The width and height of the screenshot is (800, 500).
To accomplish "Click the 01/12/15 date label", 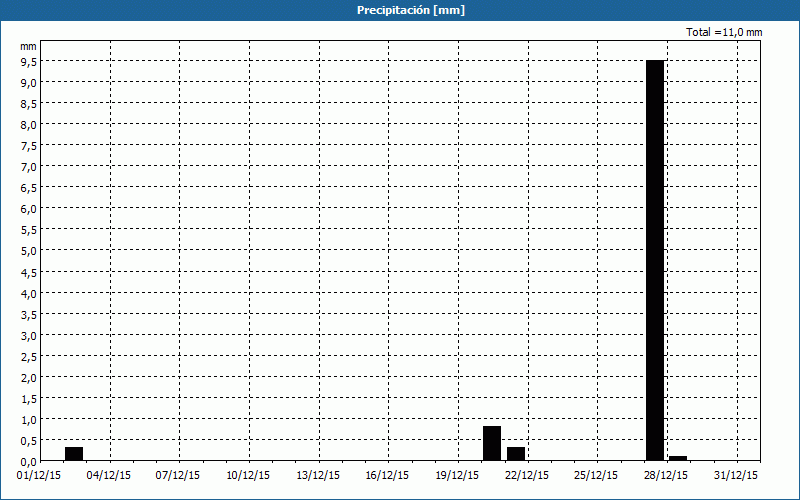I will 39,475.
